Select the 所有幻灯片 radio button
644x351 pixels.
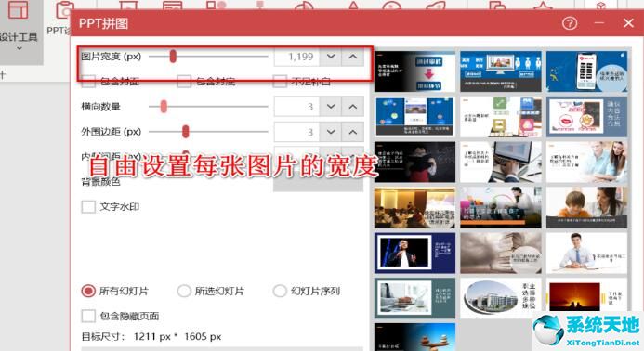[x=88, y=291]
